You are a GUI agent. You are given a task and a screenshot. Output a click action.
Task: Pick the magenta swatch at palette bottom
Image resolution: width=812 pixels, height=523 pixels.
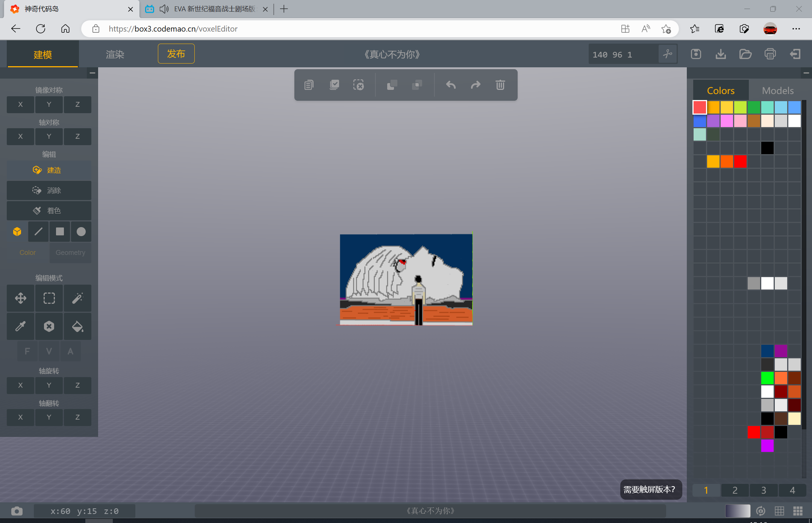[x=767, y=446]
